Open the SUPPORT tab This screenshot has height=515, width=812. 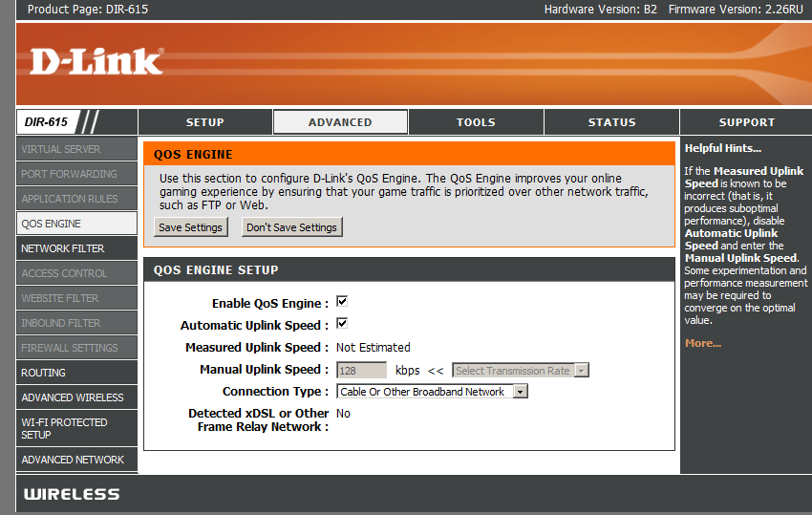click(747, 122)
